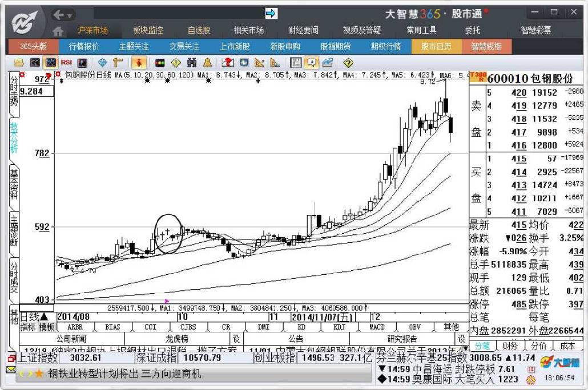Switch to the 股市日历 tab
This screenshot has height=390, width=588.
[x=436, y=46]
